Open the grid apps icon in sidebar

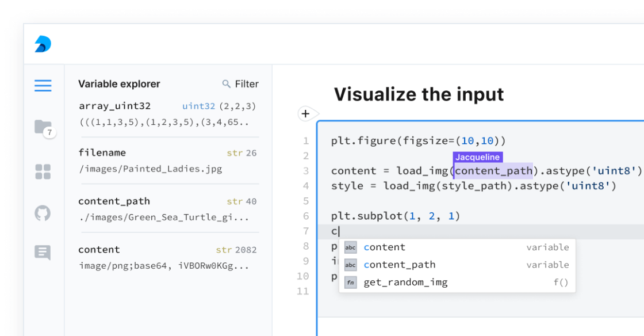(43, 171)
